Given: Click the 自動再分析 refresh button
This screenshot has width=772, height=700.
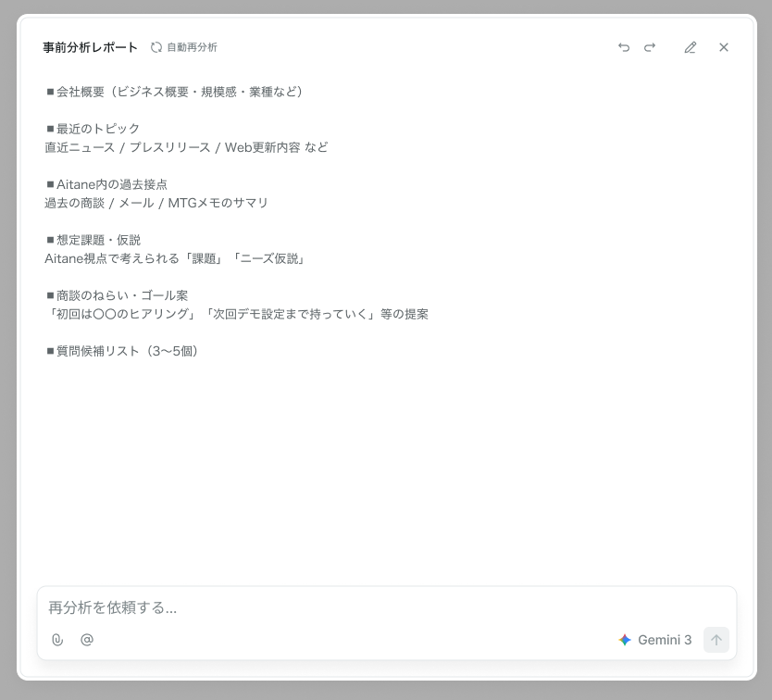Looking at the screenshot, I should (x=183, y=47).
